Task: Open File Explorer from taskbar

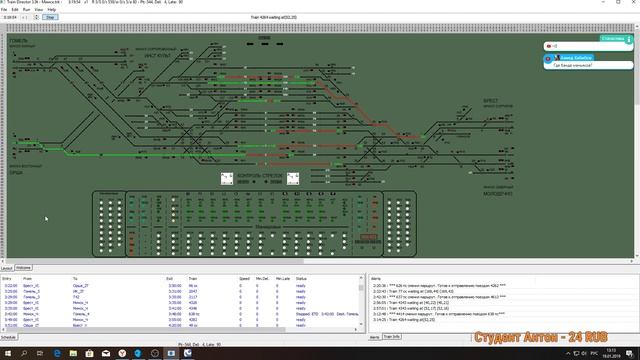Action: (73, 353)
